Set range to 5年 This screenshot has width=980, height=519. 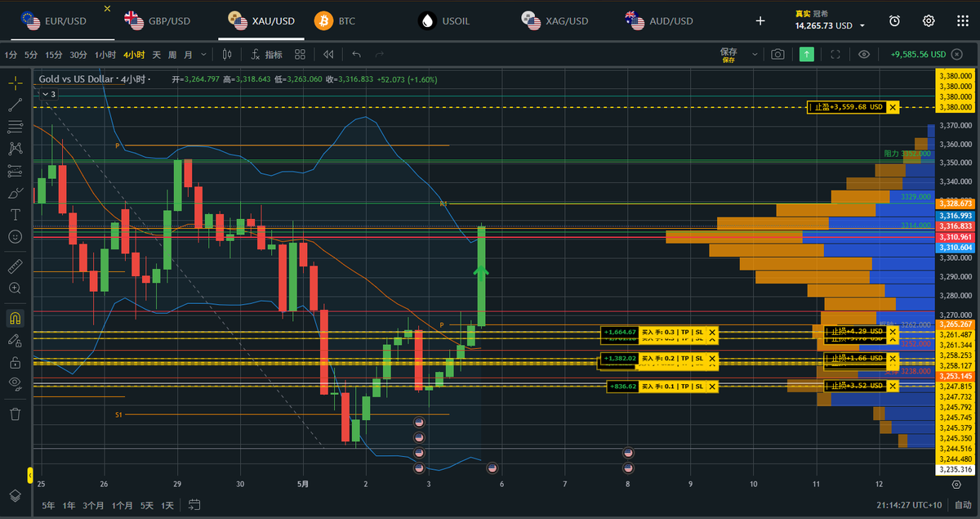tap(48, 505)
